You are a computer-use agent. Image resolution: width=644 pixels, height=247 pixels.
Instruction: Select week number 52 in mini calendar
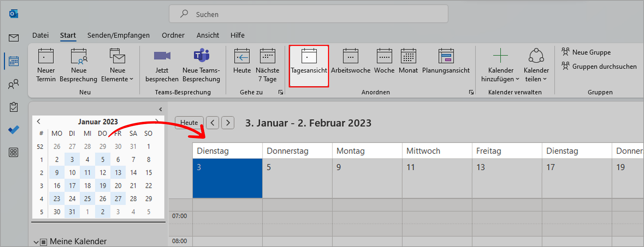[40, 147]
